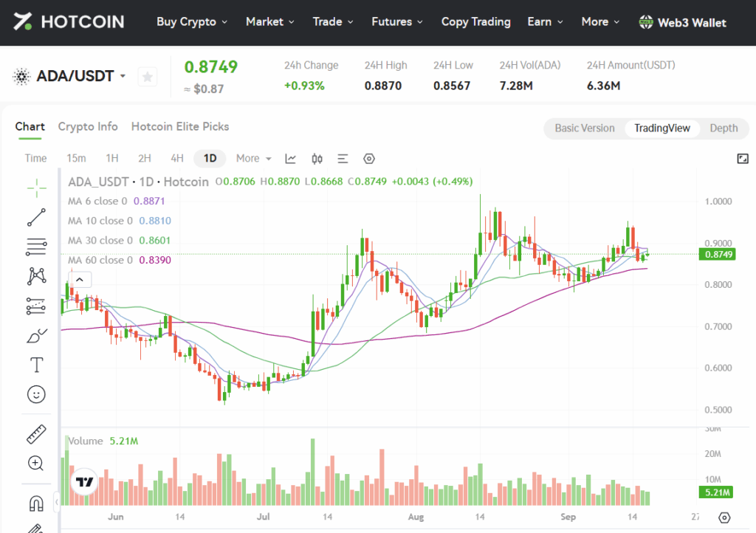Click the 24H High 0.8870 value
This screenshot has width=756, height=533.
[383, 86]
